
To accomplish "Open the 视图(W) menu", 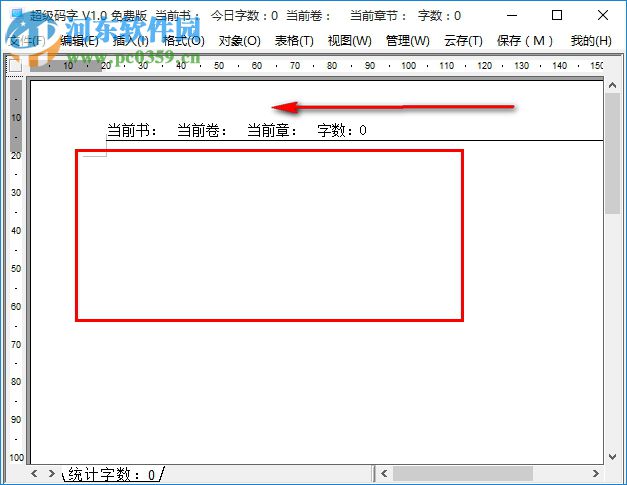I will (349, 41).
